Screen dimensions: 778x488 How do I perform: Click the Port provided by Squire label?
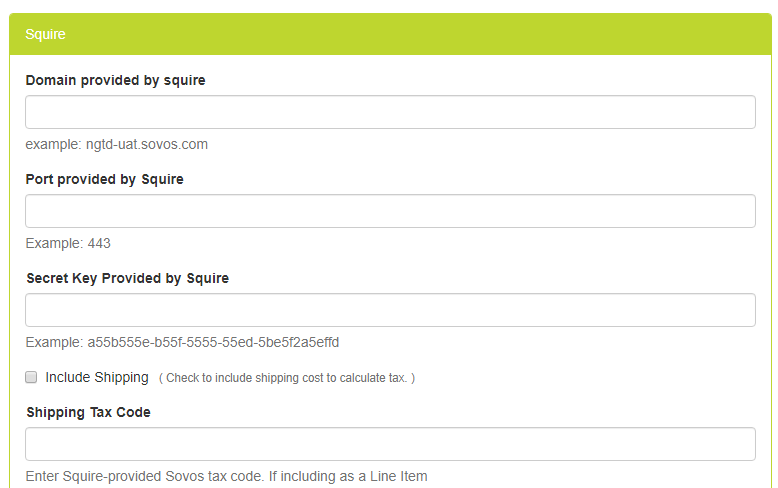[x=104, y=179]
